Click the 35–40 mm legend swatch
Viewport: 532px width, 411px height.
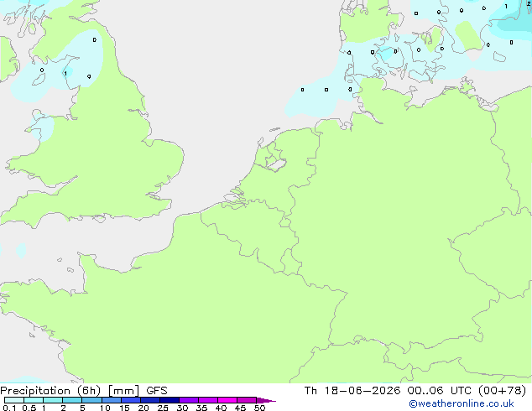pos(208,400)
